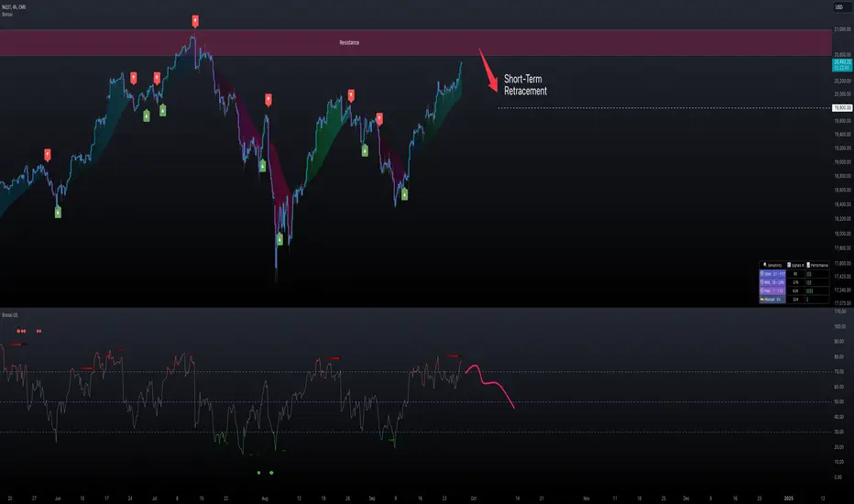Select the Bonsai OS oscillator pane label

coord(10,315)
